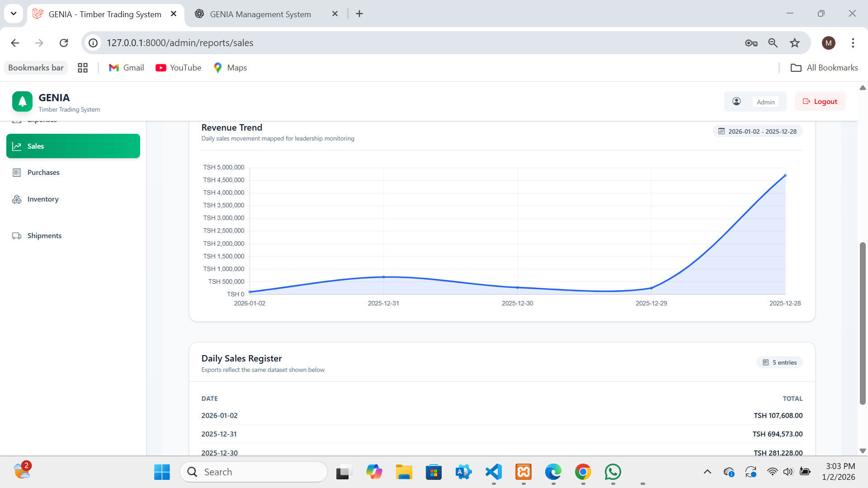Go to Shipments in sidebar
Viewport: 868px width, 488px height.
tap(44, 236)
